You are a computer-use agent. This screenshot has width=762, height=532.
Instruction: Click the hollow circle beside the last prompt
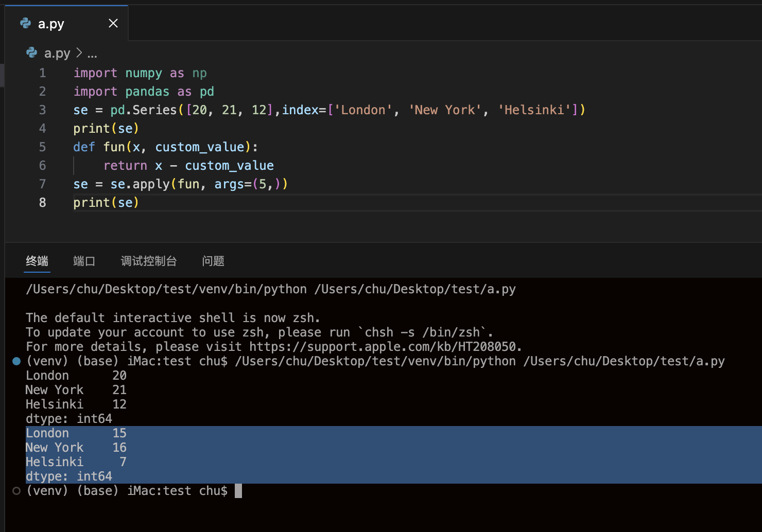16,491
